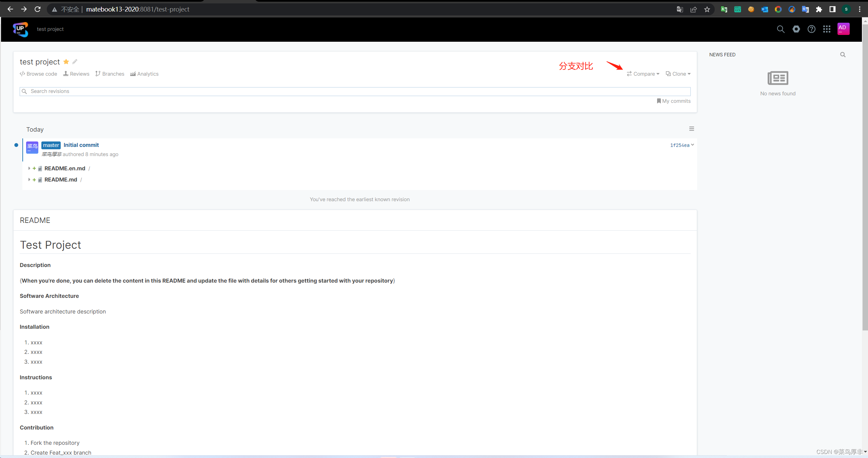Edit project via pencil icon
This screenshot has height=458, width=868.
75,62
